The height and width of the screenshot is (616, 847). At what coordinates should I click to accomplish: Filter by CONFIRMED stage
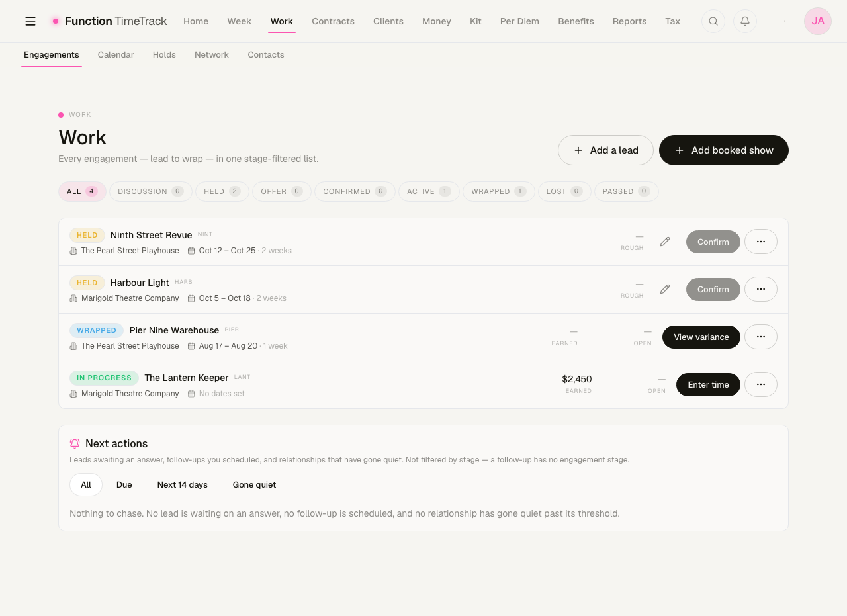tap(355, 191)
